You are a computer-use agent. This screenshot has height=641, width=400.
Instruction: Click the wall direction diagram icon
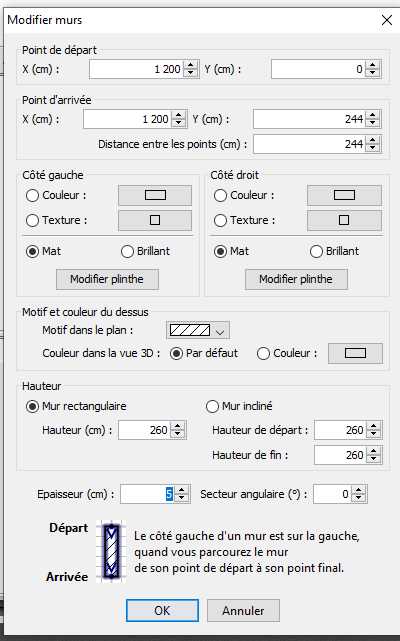(111, 551)
